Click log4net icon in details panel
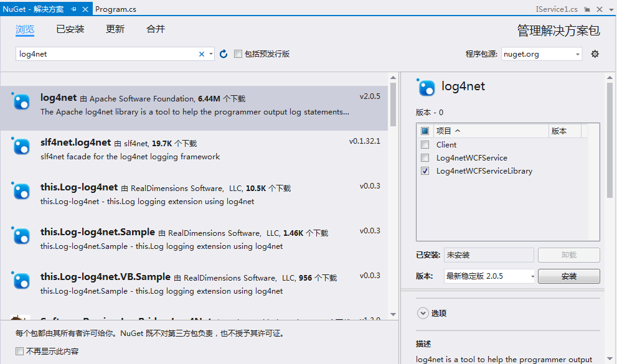Image resolution: width=617 pixels, height=364 pixels. pyautogui.click(x=426, y=87)
